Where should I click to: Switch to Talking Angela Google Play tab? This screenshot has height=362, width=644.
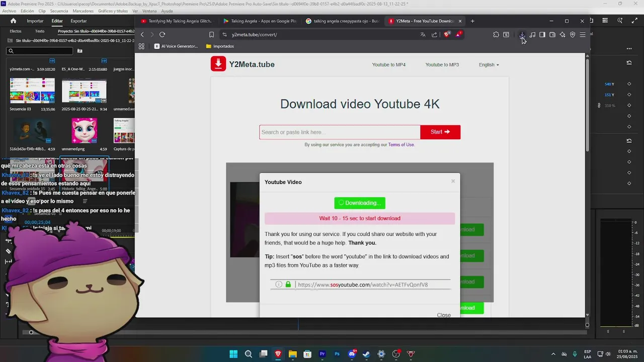pos(260,21)
